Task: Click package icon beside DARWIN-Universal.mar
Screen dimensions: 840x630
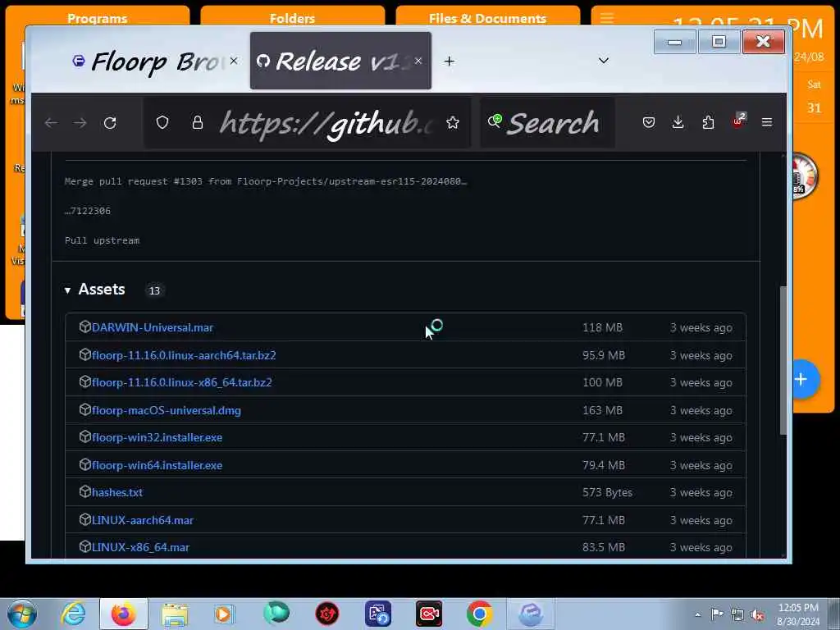Action: tap(84, 326)
